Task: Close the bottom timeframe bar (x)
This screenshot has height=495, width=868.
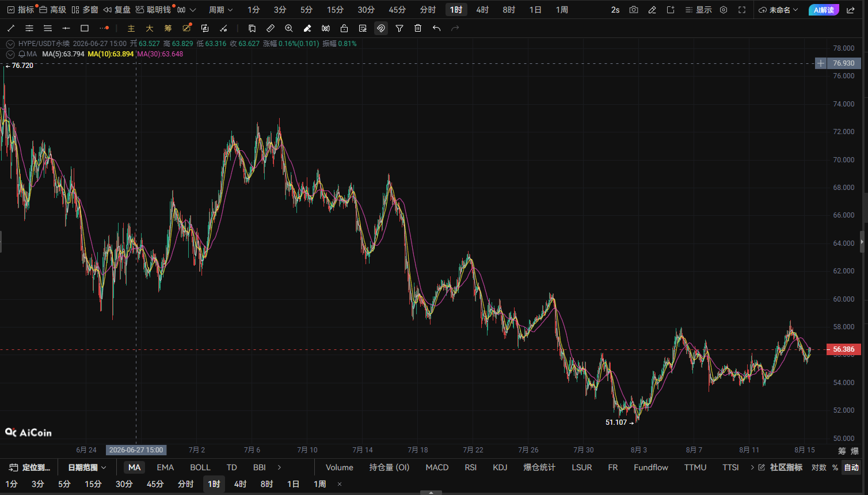Action: click(x=340, y=484)
